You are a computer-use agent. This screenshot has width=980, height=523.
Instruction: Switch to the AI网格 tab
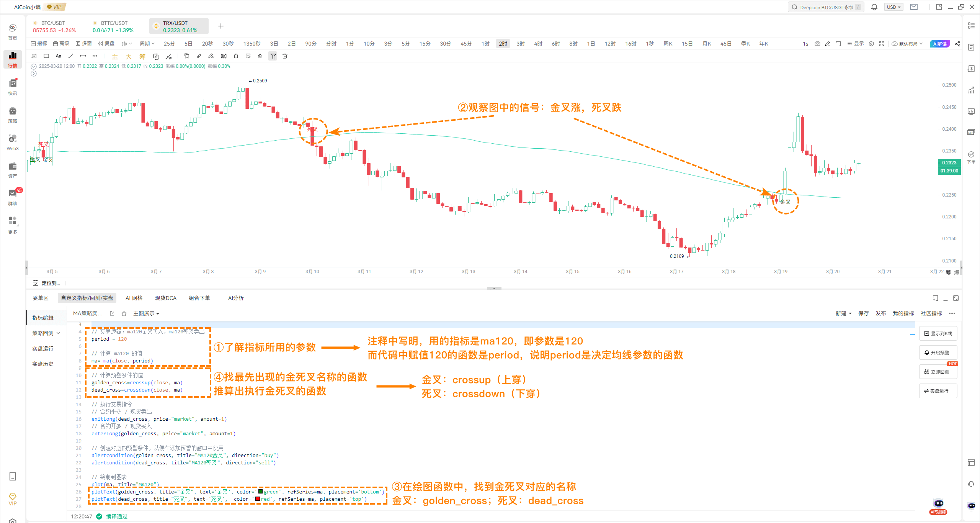point(134,298)
